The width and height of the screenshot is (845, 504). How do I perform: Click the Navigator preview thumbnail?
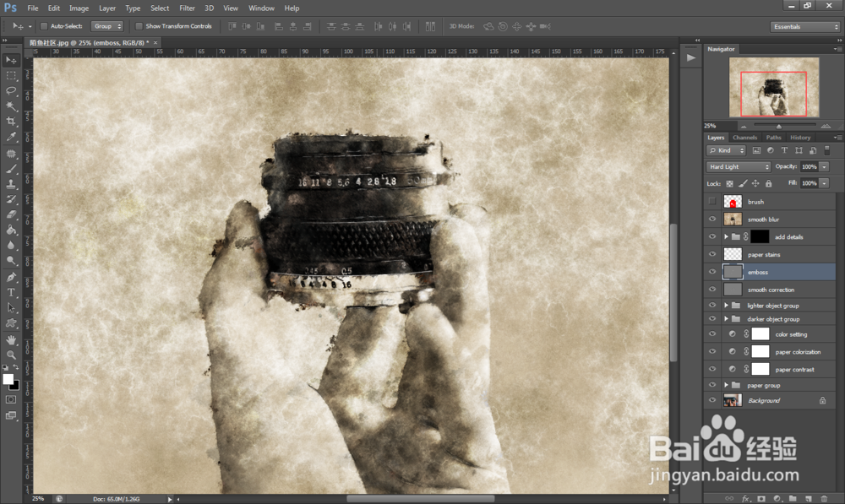[774, 87]
